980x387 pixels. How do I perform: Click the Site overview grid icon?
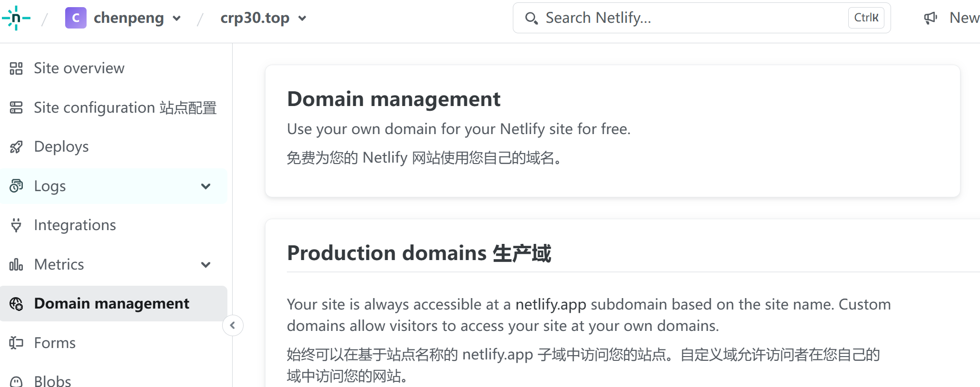click(16, 68)
